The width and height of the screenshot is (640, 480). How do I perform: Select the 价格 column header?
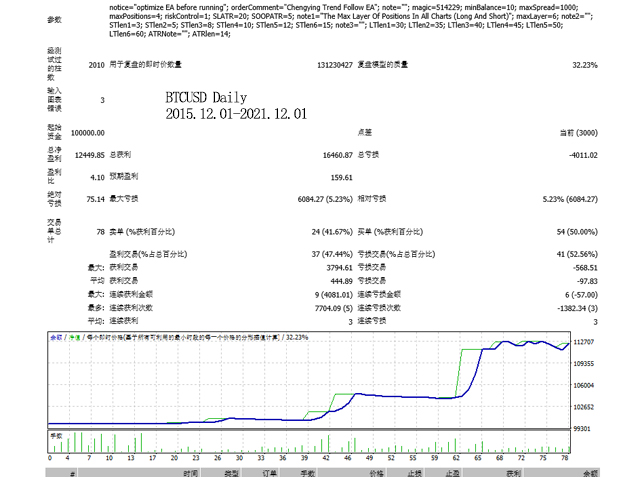click(376, 473)
